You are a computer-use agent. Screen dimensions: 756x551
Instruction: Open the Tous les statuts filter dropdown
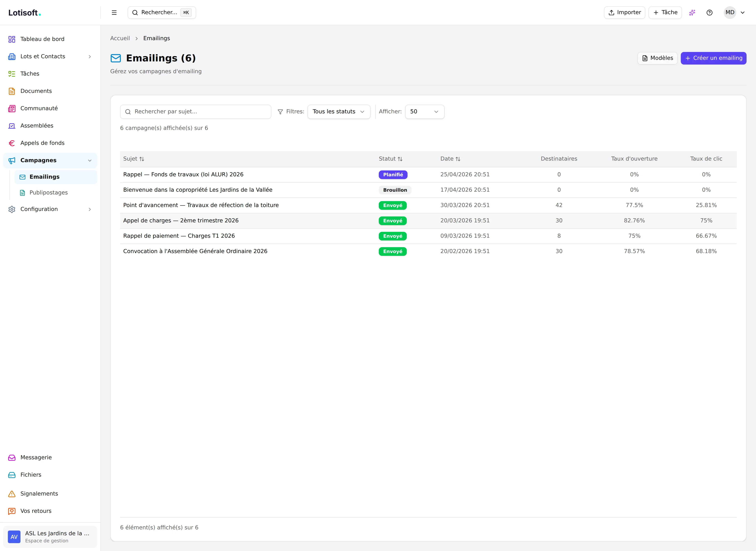(x=339, y=112)
